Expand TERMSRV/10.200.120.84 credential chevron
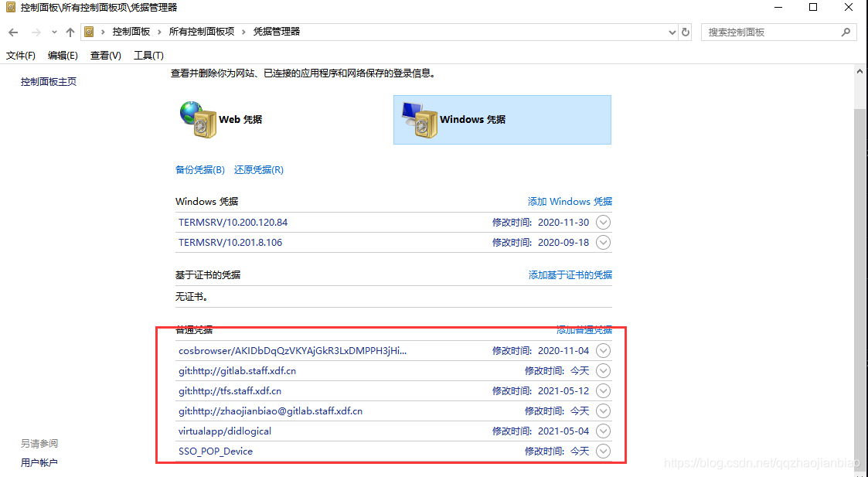Image resolution: width=868 pixels, height=477 pixels. 604,222
